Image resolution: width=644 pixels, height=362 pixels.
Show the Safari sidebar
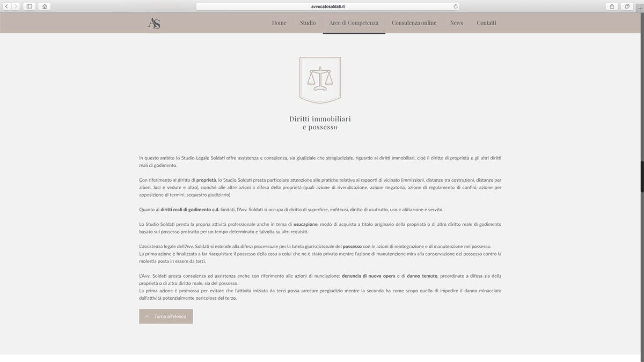(29, 6)
